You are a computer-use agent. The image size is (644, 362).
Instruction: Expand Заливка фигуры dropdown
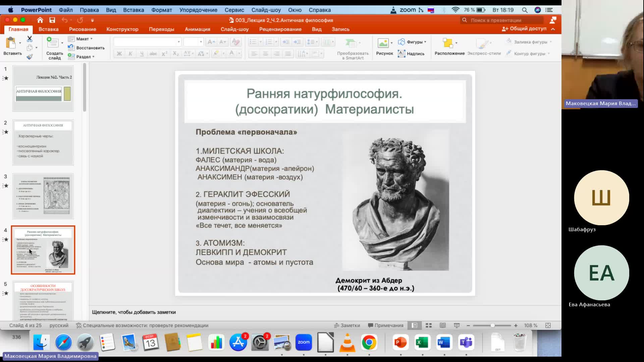(x=551, y=42)
